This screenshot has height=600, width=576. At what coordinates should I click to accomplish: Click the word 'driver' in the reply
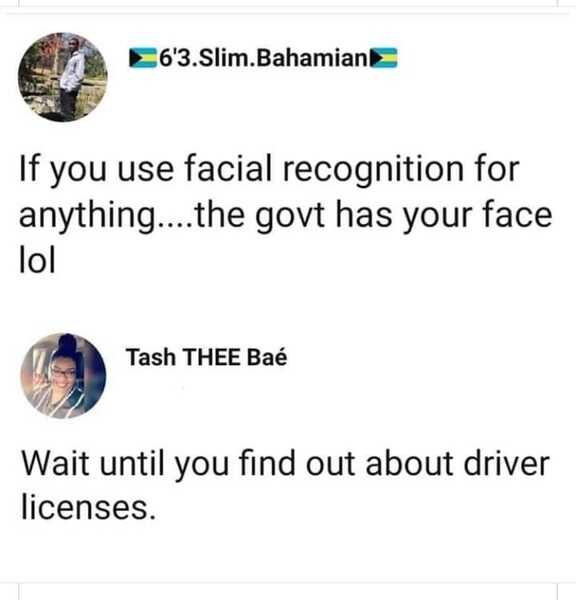click(x=507, y=463)
